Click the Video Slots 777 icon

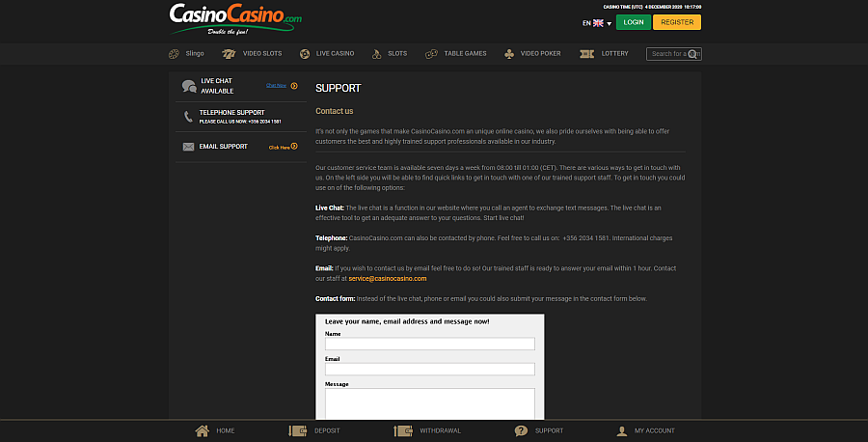(229, 54)
